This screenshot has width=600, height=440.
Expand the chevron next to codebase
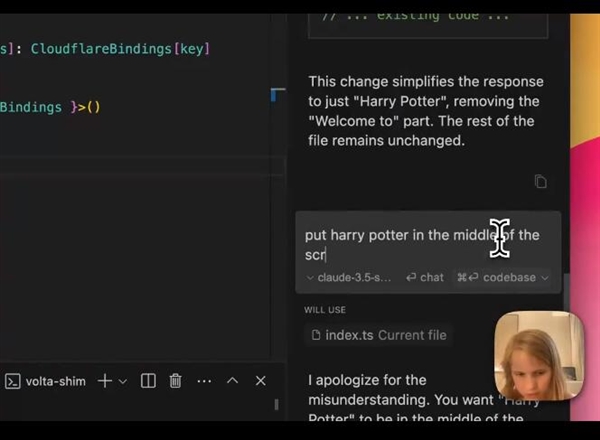tap(545, 277)
